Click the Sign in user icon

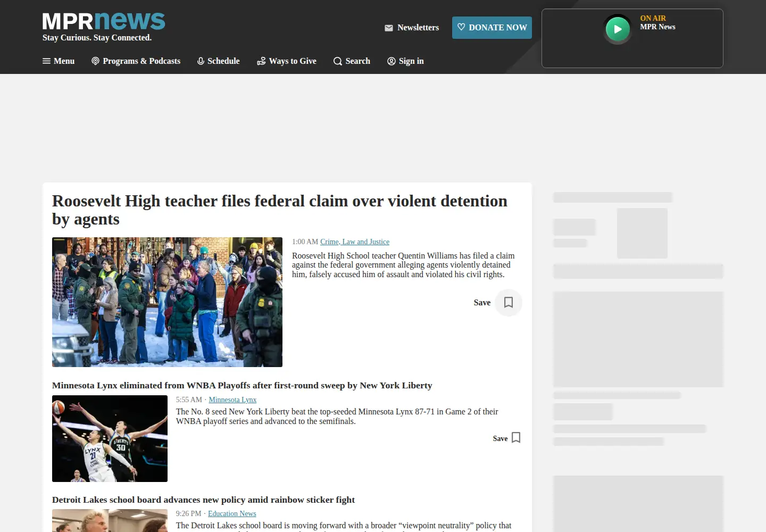click(392, 61)
